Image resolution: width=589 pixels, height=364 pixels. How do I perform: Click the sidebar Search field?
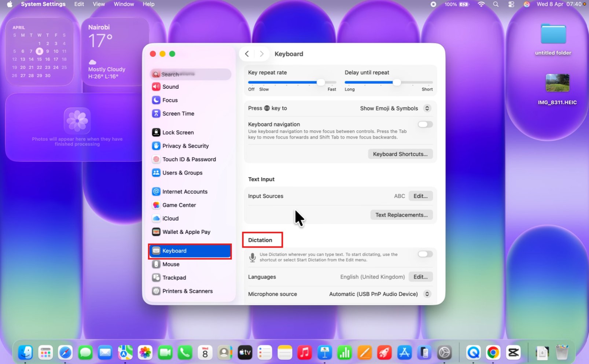pyautogui.click(x=191, y=74)
